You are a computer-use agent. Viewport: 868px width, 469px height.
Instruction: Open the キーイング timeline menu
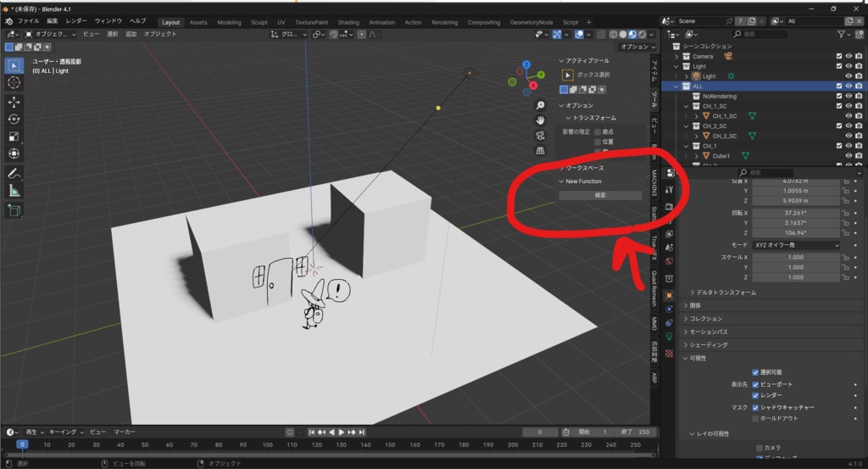click(66, 432)
